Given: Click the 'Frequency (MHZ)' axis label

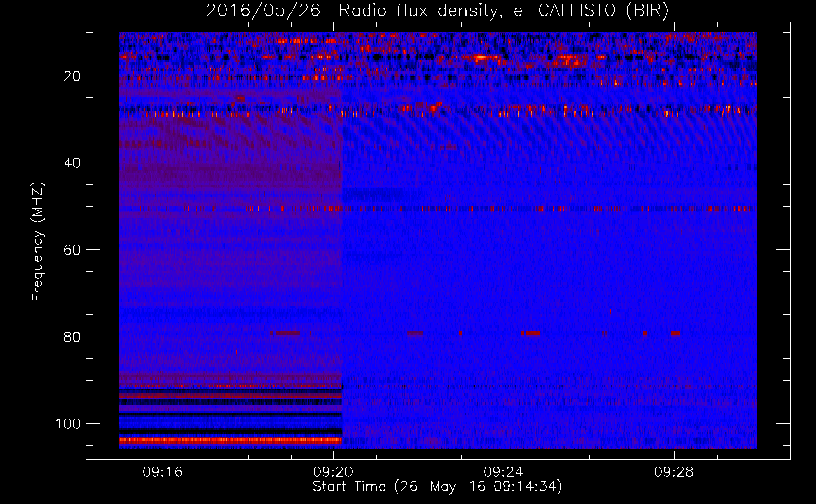Looking at the screenshot, I should pos(38,242).
